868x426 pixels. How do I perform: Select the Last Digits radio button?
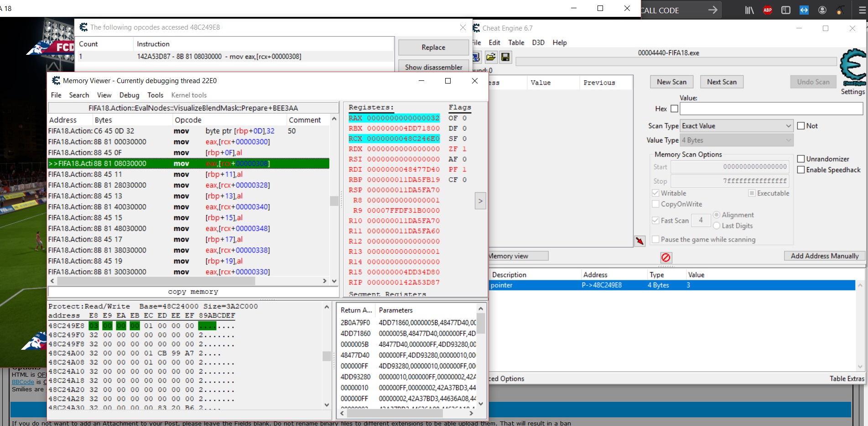point(717,226)
